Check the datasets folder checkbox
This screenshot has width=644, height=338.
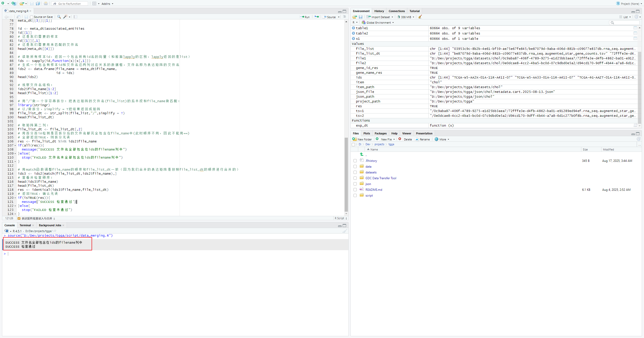[355, 172]
